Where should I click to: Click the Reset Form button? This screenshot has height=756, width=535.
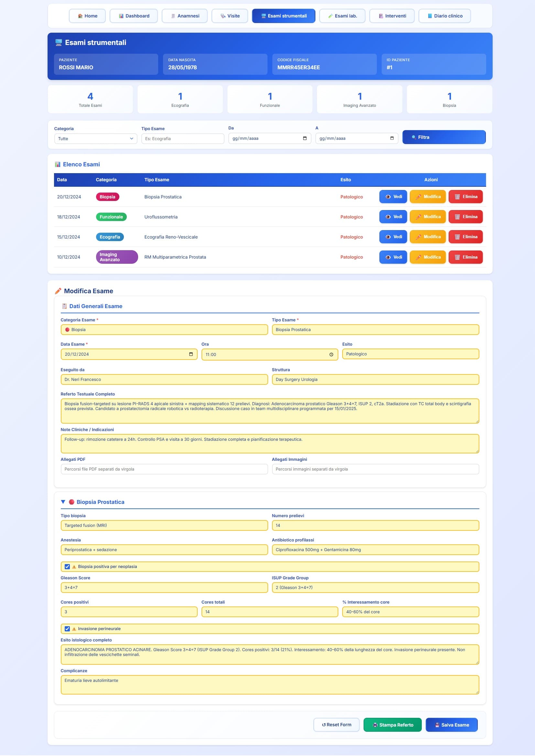336,725
